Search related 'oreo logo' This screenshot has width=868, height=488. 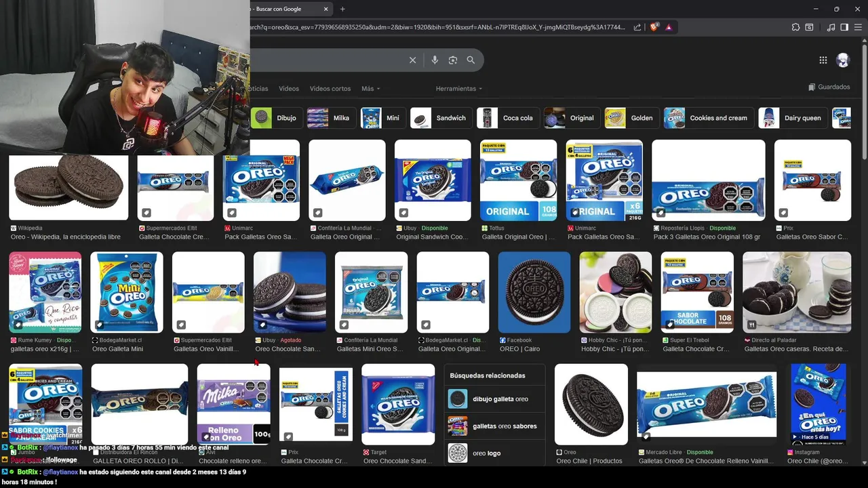tap(494, 453)
